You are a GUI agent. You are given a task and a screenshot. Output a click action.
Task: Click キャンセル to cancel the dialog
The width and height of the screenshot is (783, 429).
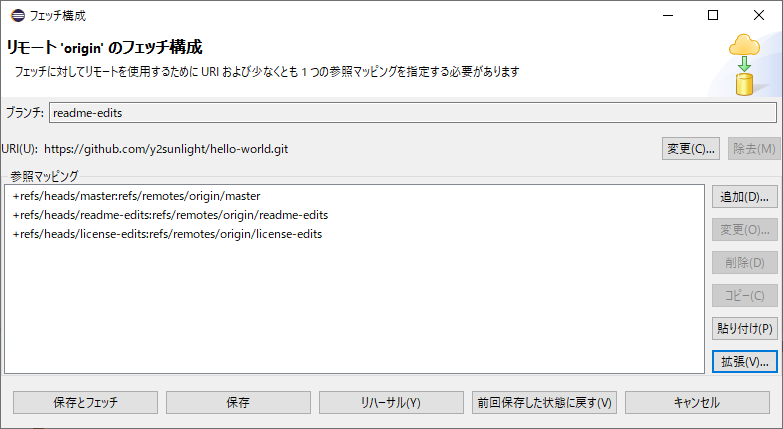tap(697, 402)
